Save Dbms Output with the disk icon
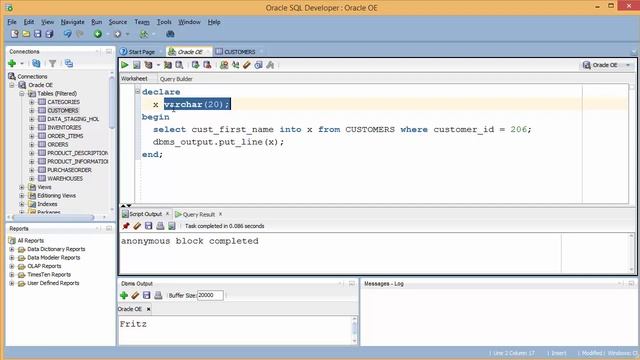The height and width of the screenshot is (360, 640). click(x=147, y=295)
